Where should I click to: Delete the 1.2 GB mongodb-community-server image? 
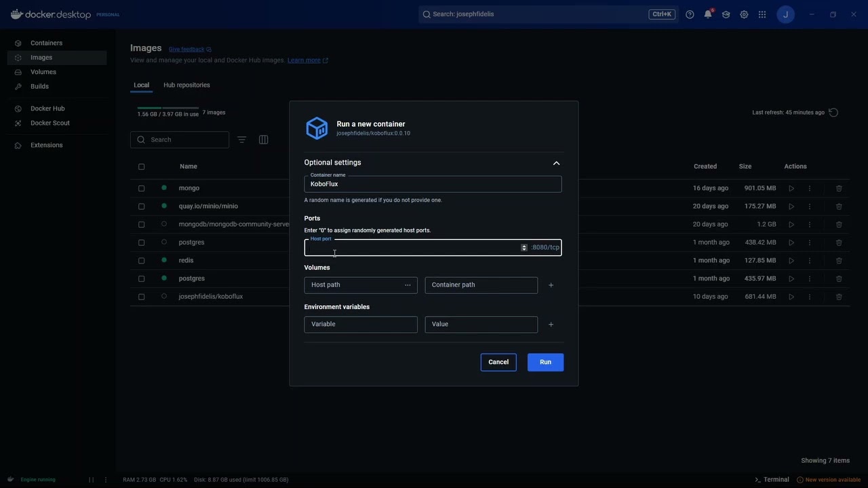pyautogui.click(x=839, y=224)
